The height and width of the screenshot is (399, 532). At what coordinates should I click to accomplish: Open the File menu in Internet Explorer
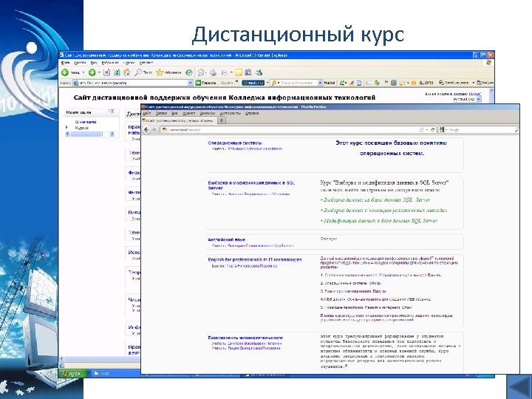tap(65, 63)
